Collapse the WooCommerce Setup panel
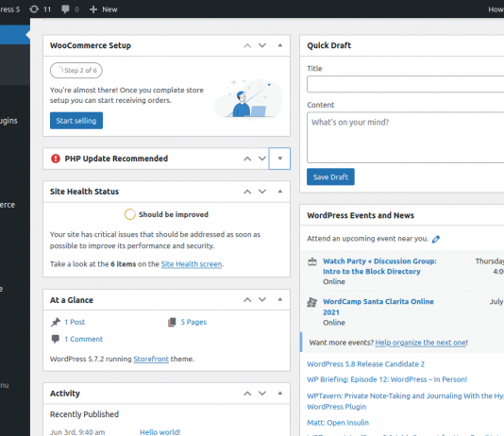The width and height of the screenshot is (504, 436). coord(280,45)
